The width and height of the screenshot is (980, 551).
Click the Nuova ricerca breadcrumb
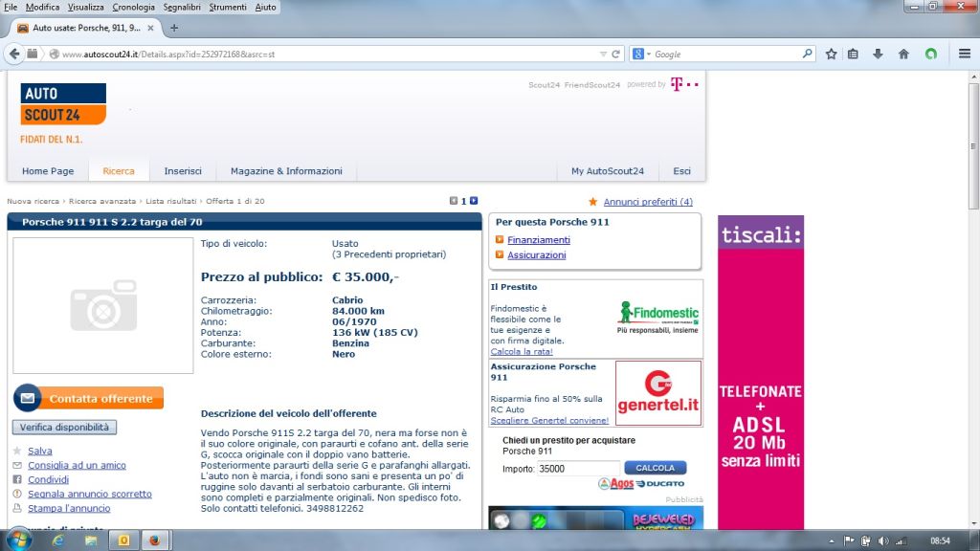pos(33,201)
